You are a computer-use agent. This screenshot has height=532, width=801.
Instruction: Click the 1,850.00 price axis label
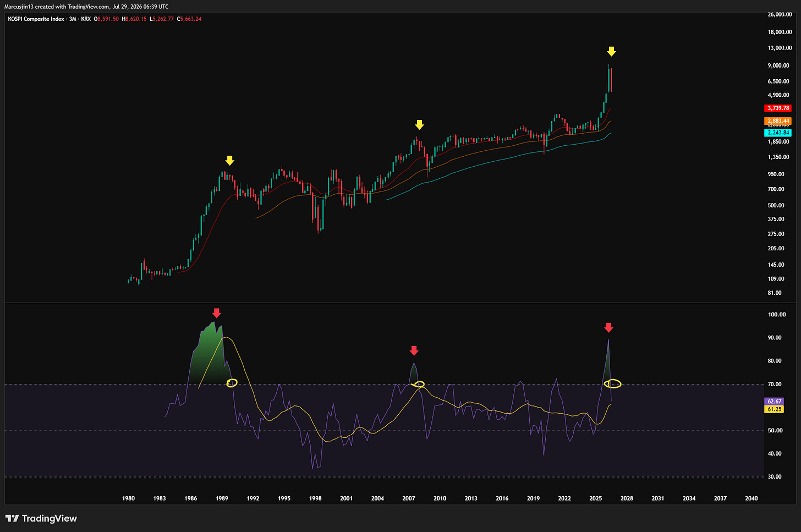778,142
